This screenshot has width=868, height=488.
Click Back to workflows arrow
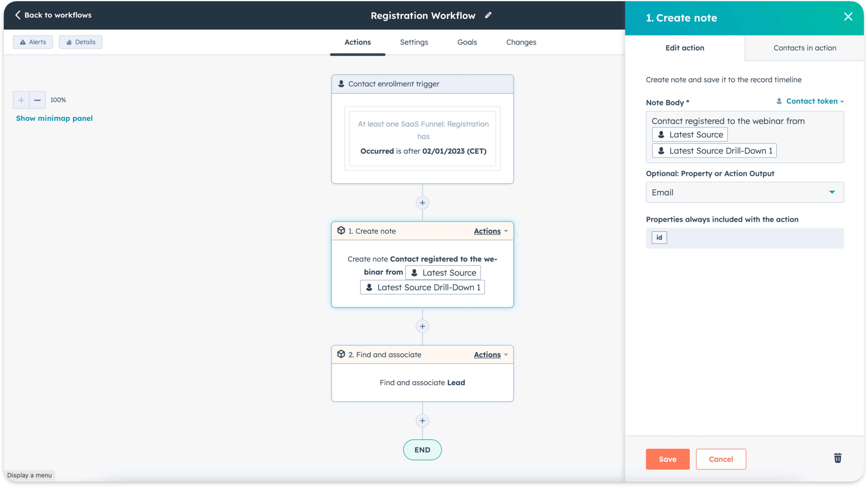point(18,15)
